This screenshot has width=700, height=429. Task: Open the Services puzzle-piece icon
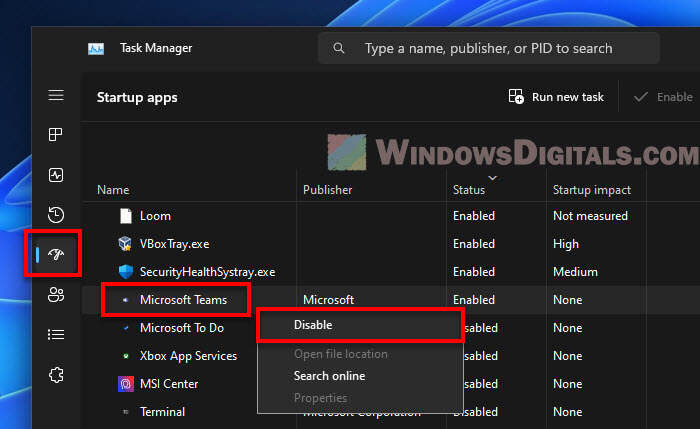click(56, 375)
